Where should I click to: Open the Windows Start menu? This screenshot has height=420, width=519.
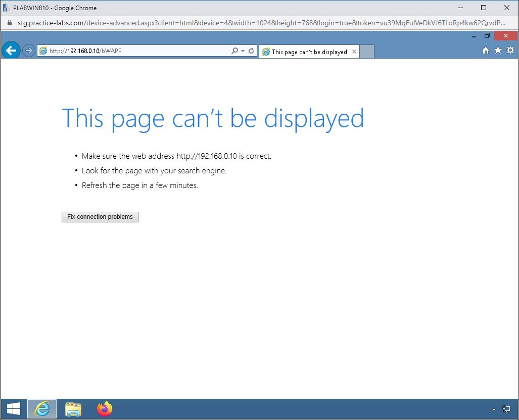tap(12, 408)
